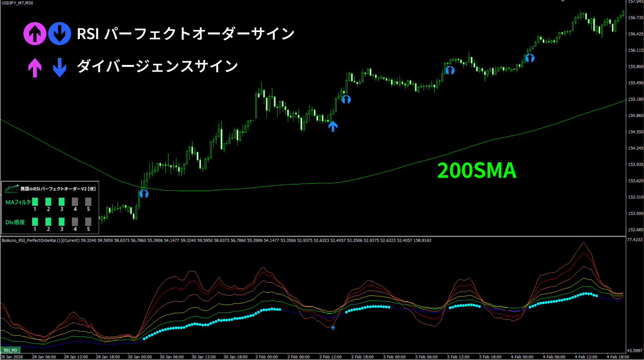
Task: Enable MA filter level 4
Action: point(75,202)
